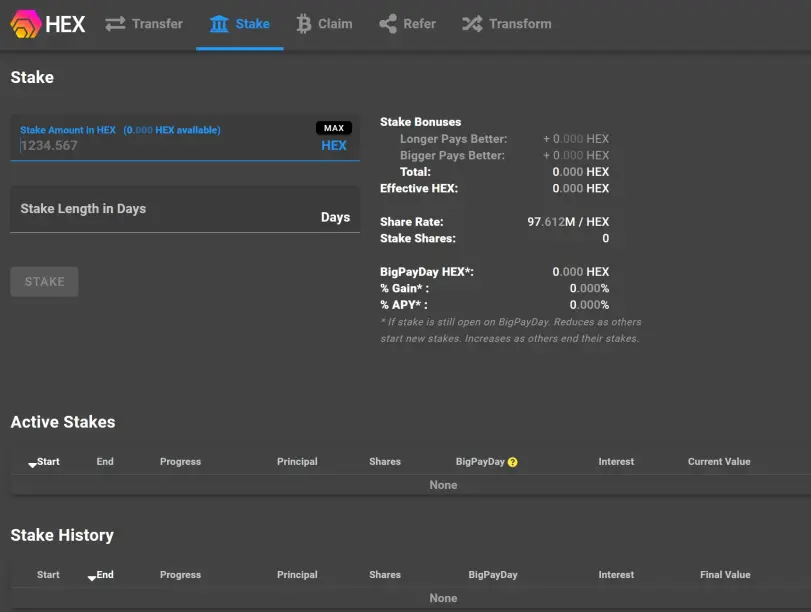The width and height of the screenshot is (811, 612).
Task: Click the Claim bitcoin icon
Action: [x=304, y=24]
